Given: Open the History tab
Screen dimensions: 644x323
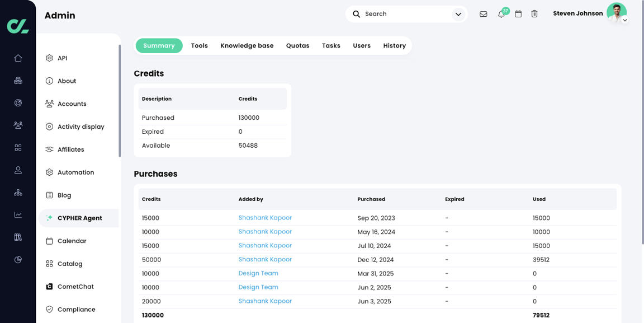Looking at the screenshot, I should click(395, 45).
